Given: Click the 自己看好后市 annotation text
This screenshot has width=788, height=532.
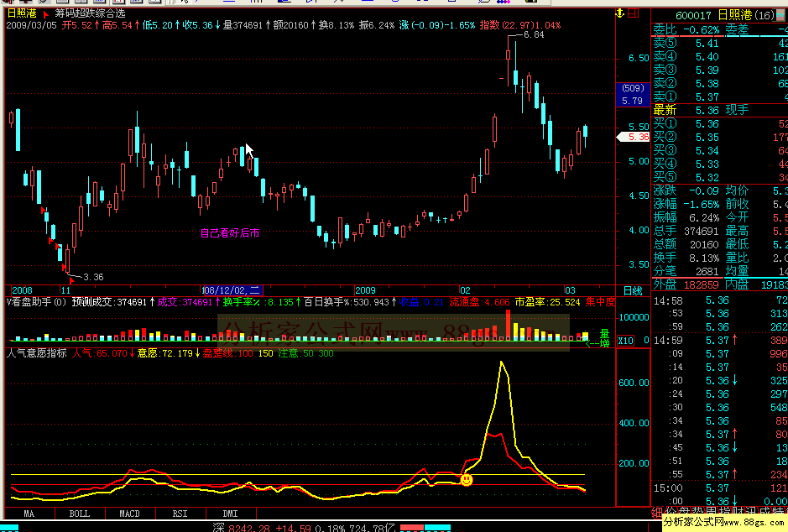Looking at the screenshot, I should (x=230, y=233).
